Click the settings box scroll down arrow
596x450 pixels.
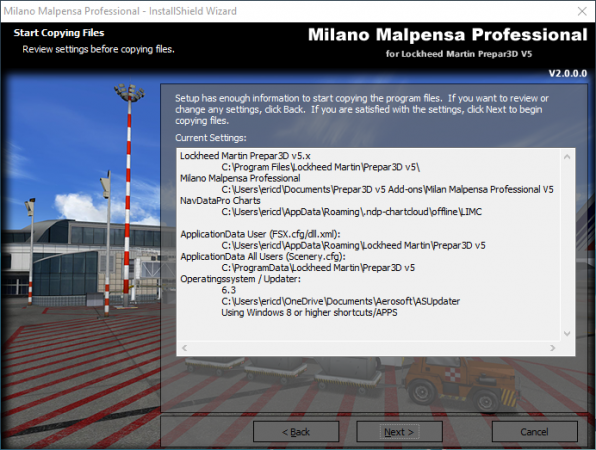[567, 334]
